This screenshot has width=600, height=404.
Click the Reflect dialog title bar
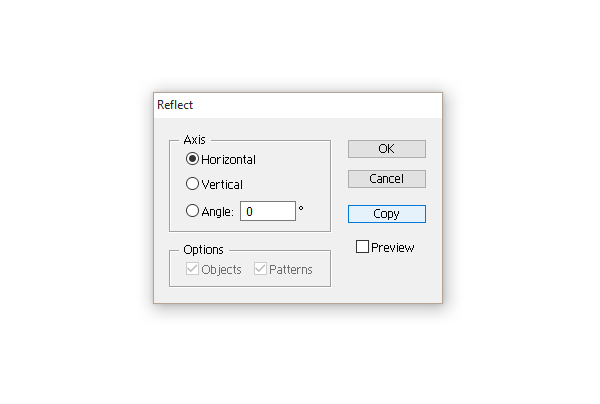[297, 104]
